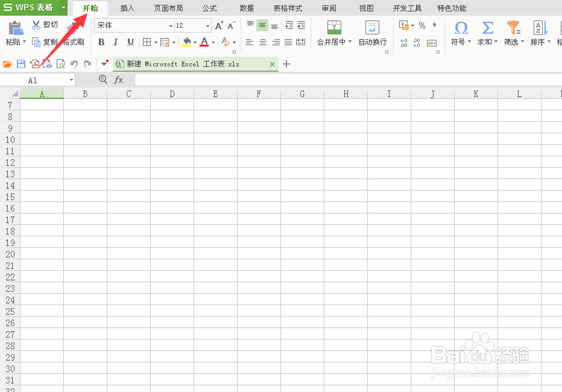The image size is (562, 392).
Task: Switch to the 数据 ribbon tab
Action: [246, 8]
